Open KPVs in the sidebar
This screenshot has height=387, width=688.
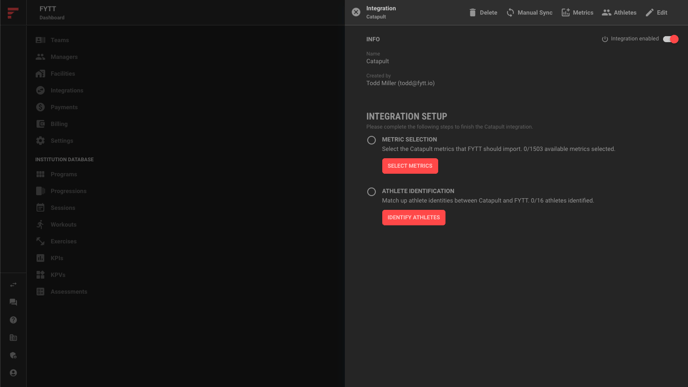(x=58, y=275)
